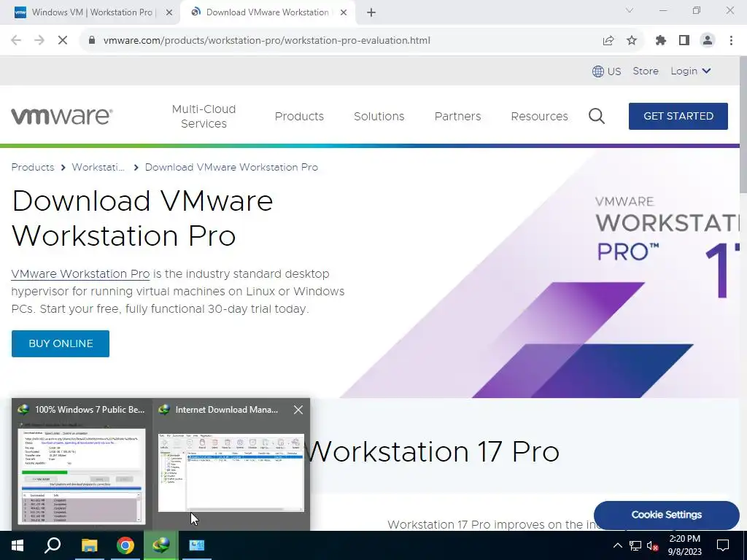Viewport: 747px width, 560px height.
Task: Open the Chrome three-dot menu
Action: (x=731, y=41)
